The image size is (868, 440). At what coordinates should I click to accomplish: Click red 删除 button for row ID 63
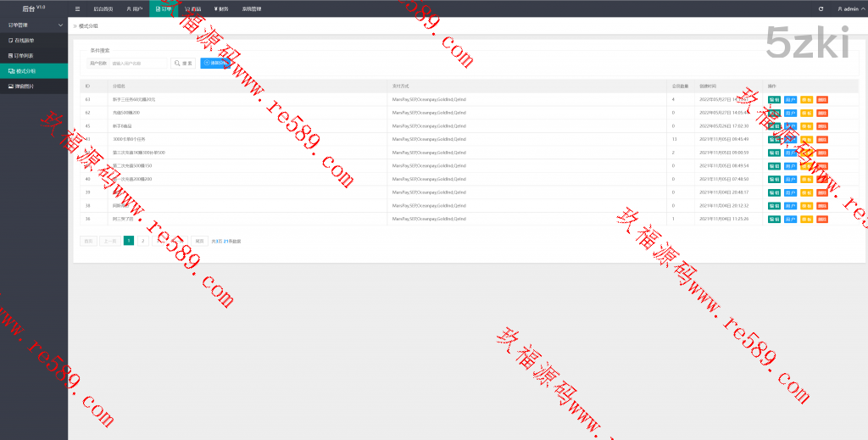[x=821, y=99]
